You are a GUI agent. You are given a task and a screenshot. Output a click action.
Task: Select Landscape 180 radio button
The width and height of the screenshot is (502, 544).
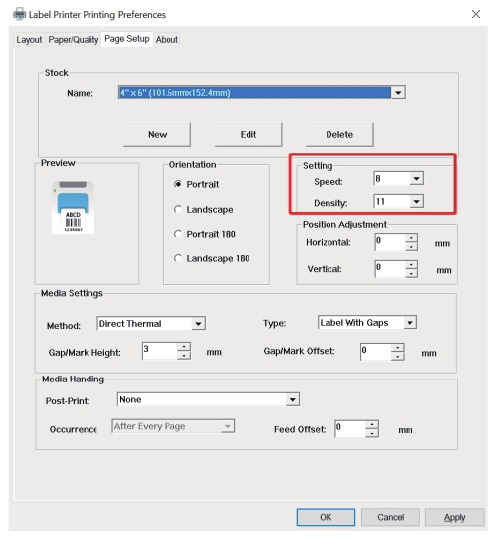212,258
